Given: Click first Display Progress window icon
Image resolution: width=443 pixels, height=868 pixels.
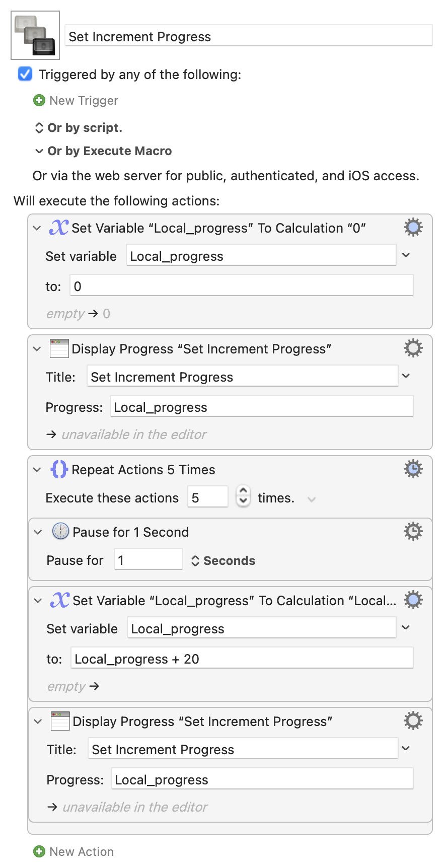Looking at the screenshot, I should tap(59, 348).
